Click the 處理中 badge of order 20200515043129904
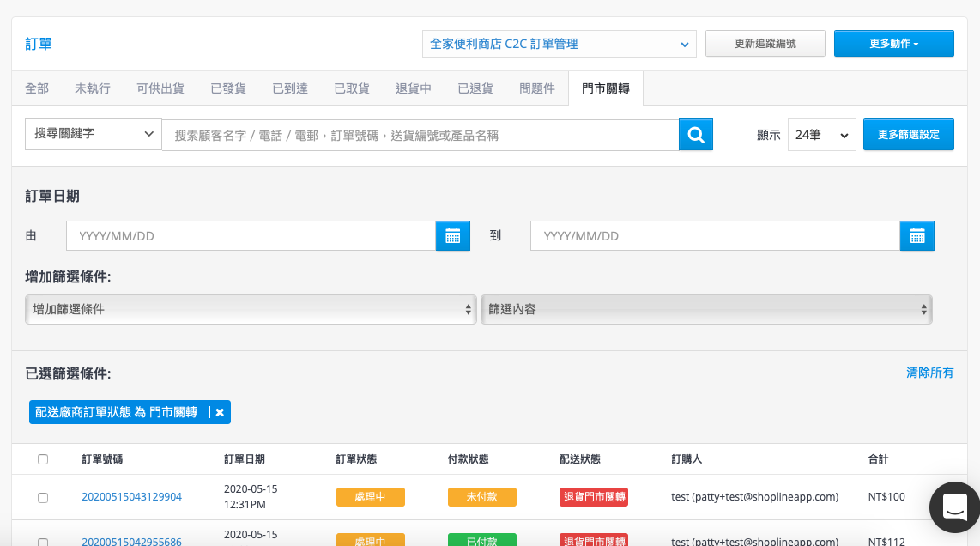Image resolution: width=980 pixels, height=546 pixels. (x=371, y=497)
